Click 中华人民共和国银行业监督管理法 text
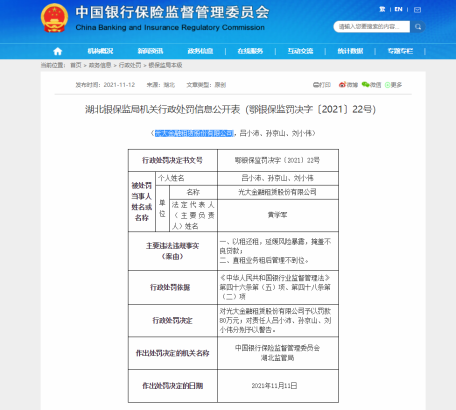The image size is (456, 410). [275, 278]
